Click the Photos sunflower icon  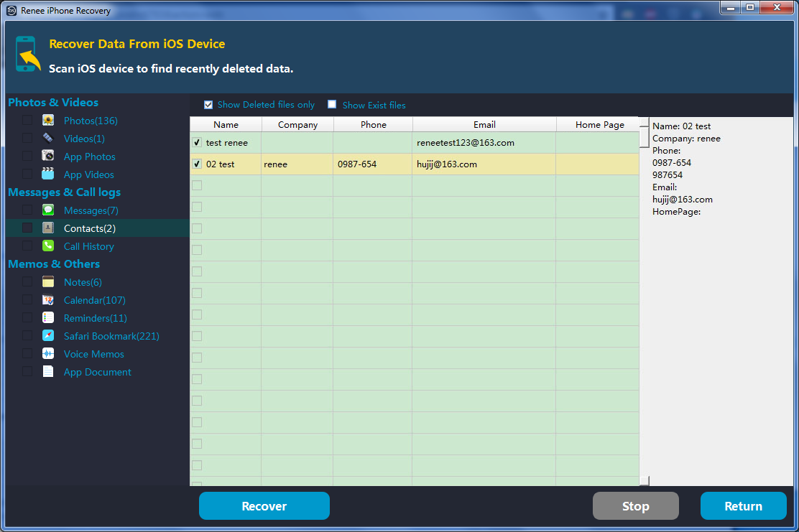(48, 121)
